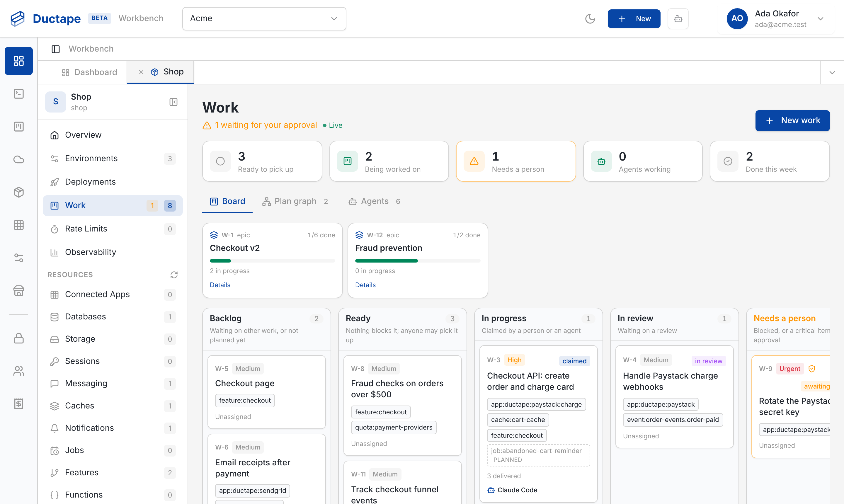
Task: Open Overview in Shop sidebar
Action: click(x=113, y=135)
